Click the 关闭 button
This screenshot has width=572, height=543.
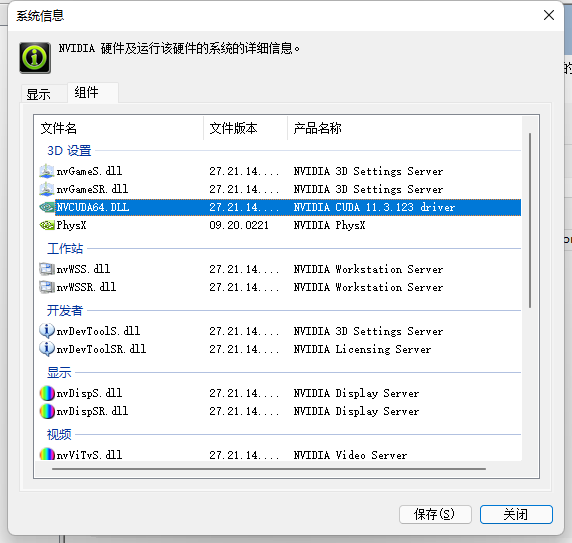pyautogui.click(x=516, y=515)
